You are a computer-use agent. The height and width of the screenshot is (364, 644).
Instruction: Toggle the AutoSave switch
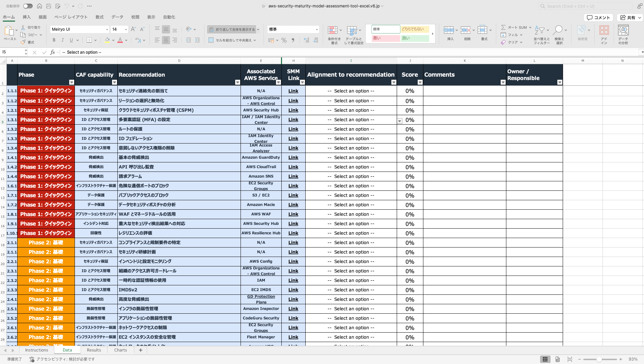28,6
